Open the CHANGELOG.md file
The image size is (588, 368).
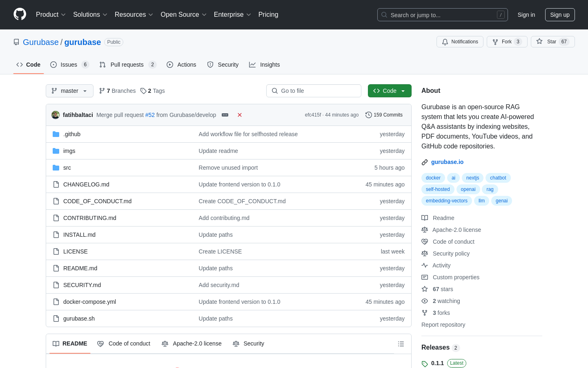tap(86, 184)
